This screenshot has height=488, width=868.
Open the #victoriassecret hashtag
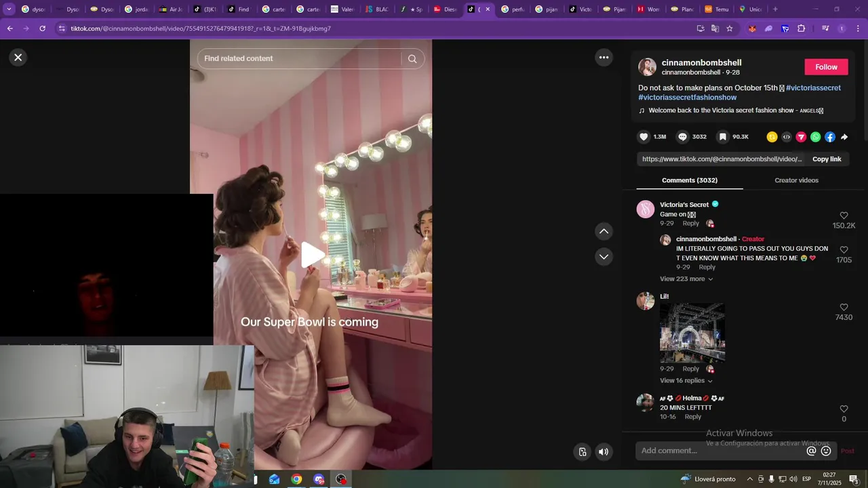click(813, 88)
